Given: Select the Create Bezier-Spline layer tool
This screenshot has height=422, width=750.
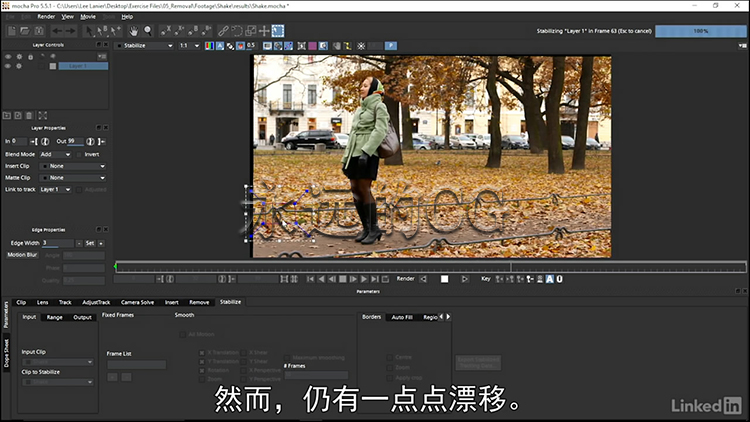Looking at the screenshot, I should 193,31.
